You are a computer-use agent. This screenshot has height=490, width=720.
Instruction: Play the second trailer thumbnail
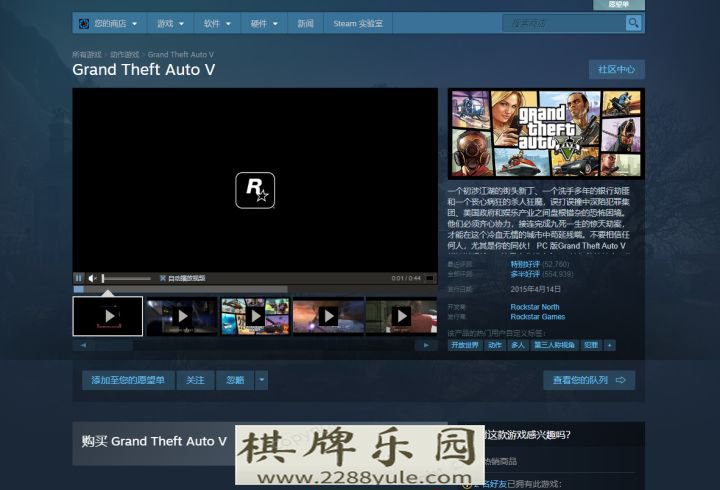click(x=182, y=316)
